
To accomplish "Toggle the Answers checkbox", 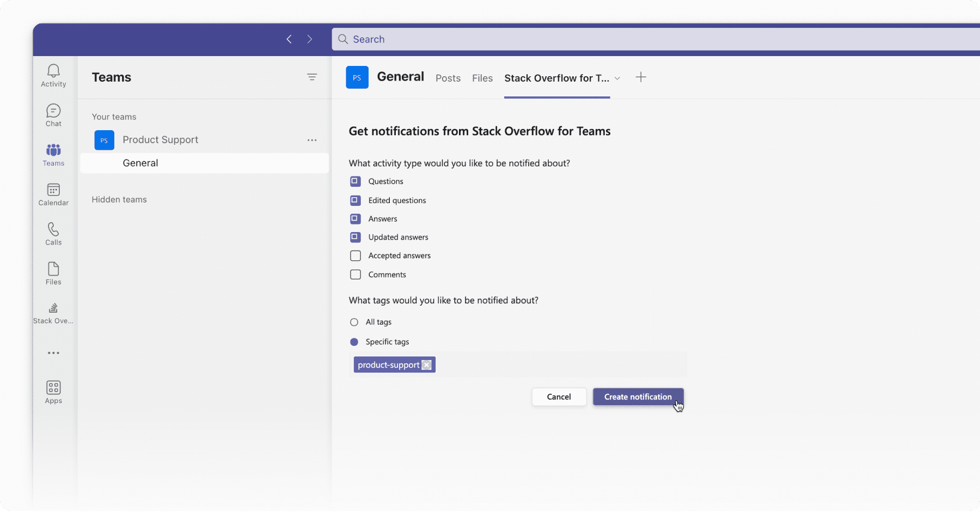I will [x=356, y=219].
